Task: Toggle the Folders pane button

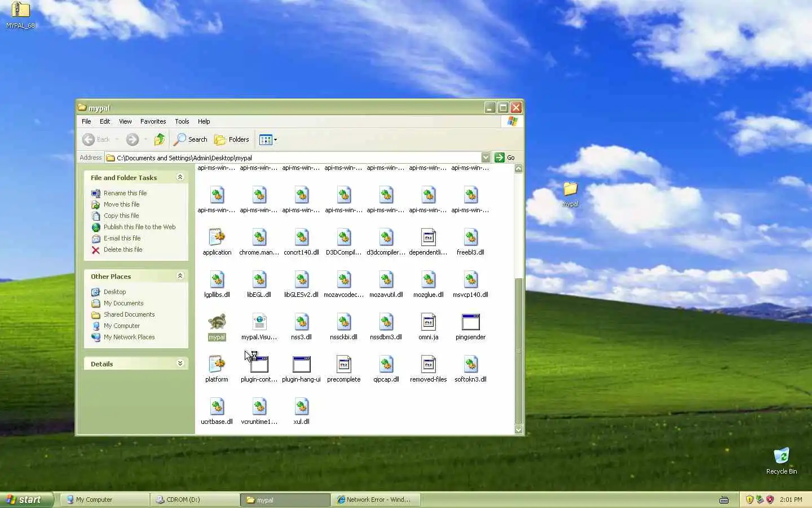Action: (x=232, y=139)
